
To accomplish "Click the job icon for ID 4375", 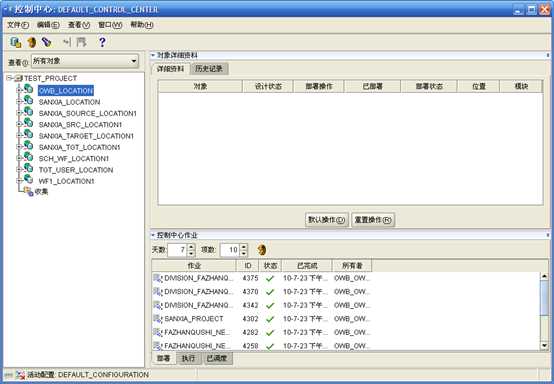I will pos(157,278).
